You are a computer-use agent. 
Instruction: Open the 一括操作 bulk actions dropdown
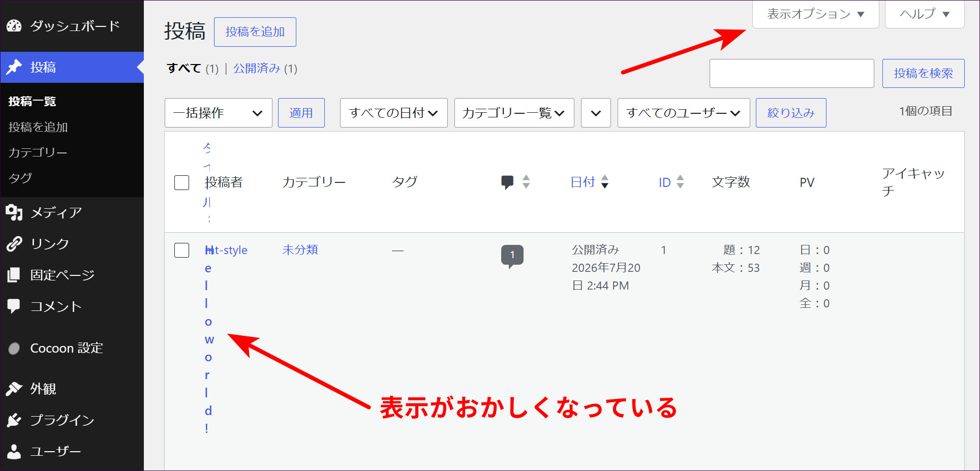click(x=219, y=113)
